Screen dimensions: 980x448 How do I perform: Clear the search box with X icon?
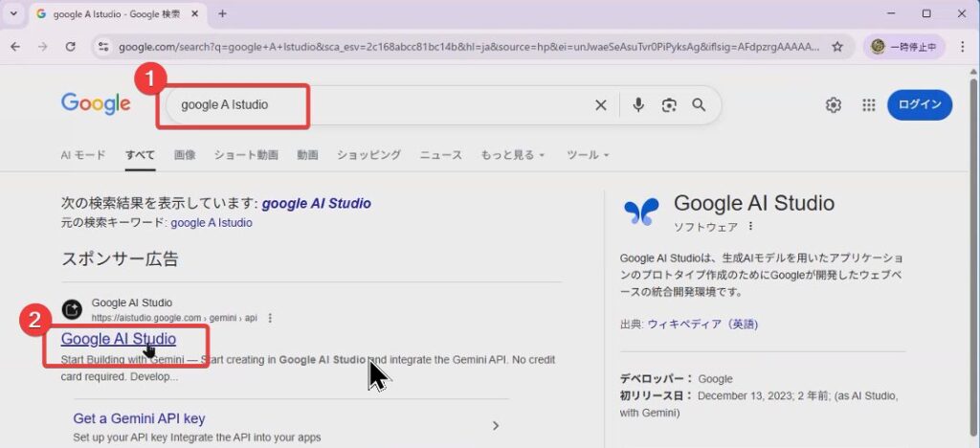click(x=601, y=105)
